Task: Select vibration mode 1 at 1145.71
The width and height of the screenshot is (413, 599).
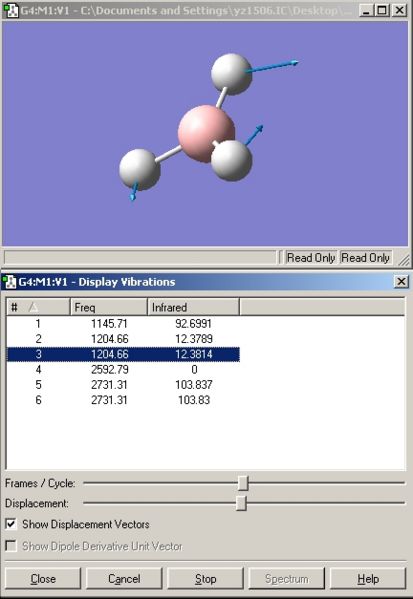Action: tap(123, 324)
